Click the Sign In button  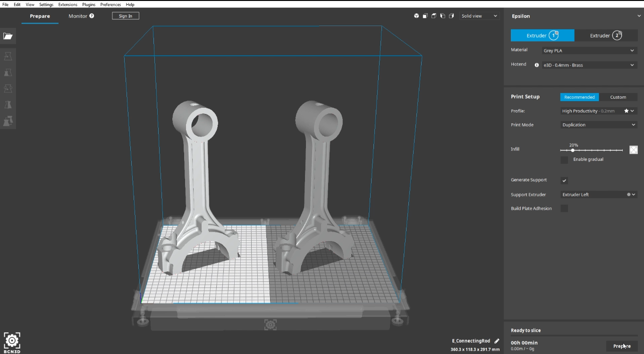126,16
